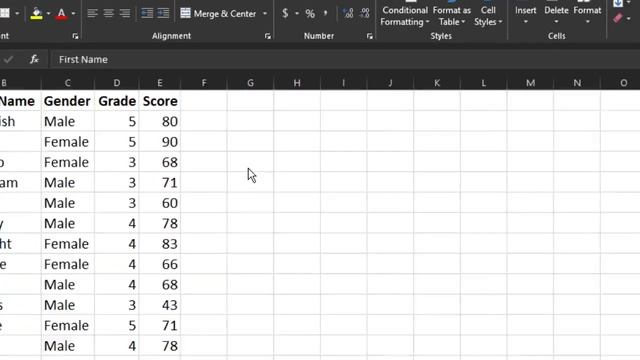Screen dimensions: 640x360
Task: Select the cell with score 60
Action: 160,203
